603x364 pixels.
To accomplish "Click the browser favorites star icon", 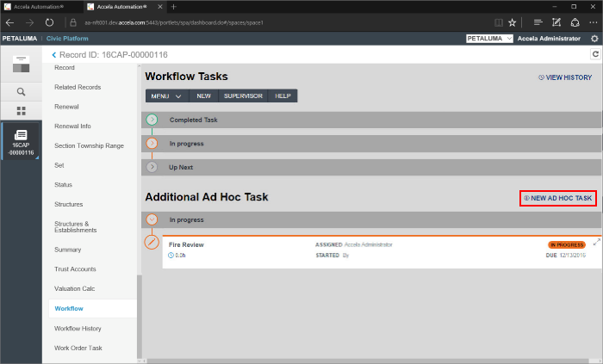I will click(x=513, y=22).
